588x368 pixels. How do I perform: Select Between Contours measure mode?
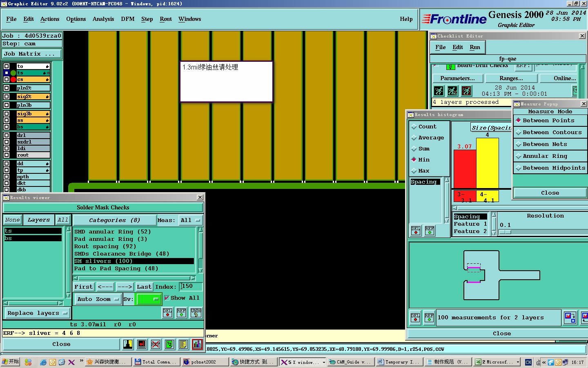click(x=550, y=132)
